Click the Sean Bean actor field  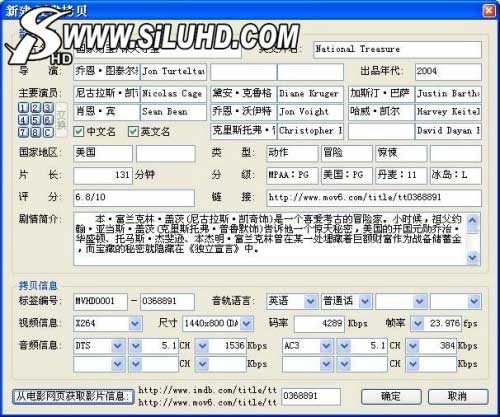click(174, 112)
